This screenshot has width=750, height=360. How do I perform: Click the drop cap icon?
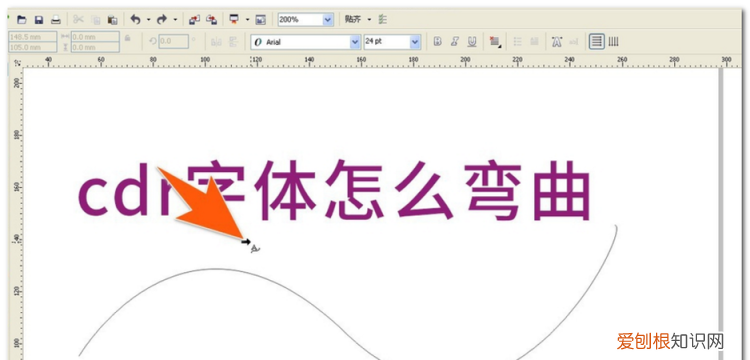[x=535, y=42]
